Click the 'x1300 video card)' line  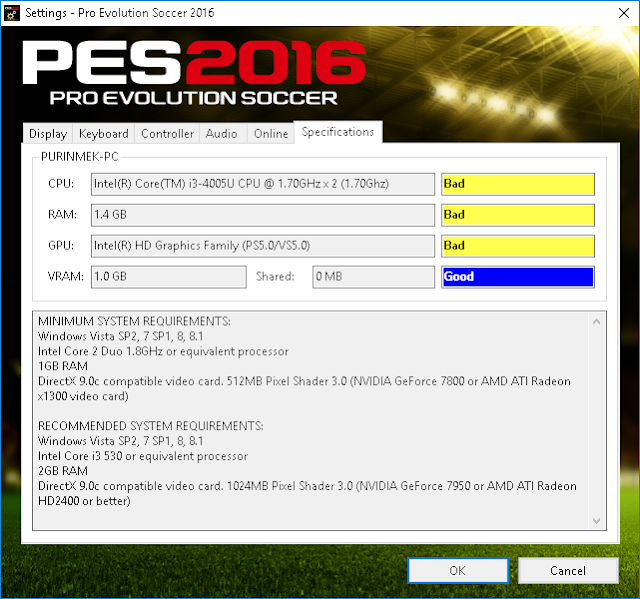click(x=83, y=396)
